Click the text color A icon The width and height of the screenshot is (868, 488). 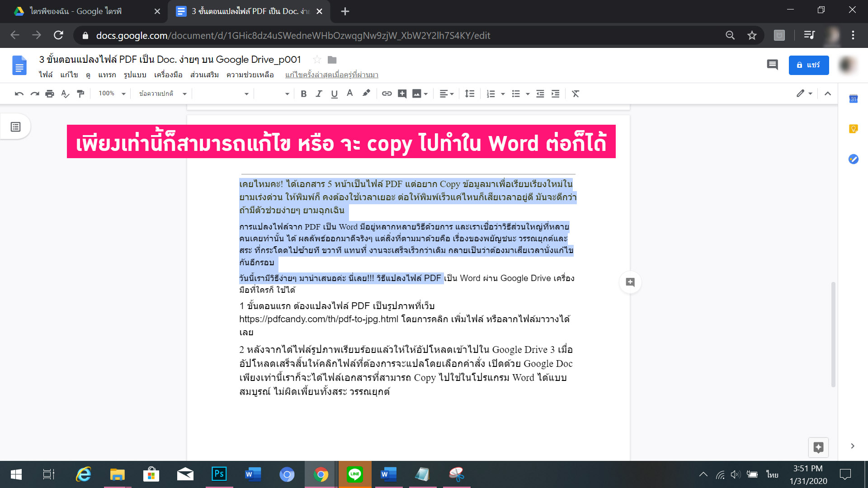[x=349, y=94]
